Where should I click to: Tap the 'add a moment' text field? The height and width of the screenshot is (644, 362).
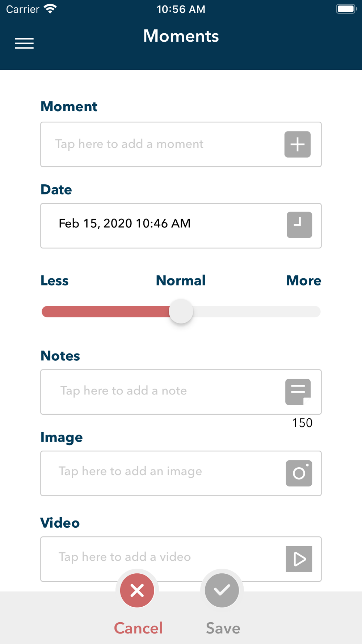click(159, 144)
